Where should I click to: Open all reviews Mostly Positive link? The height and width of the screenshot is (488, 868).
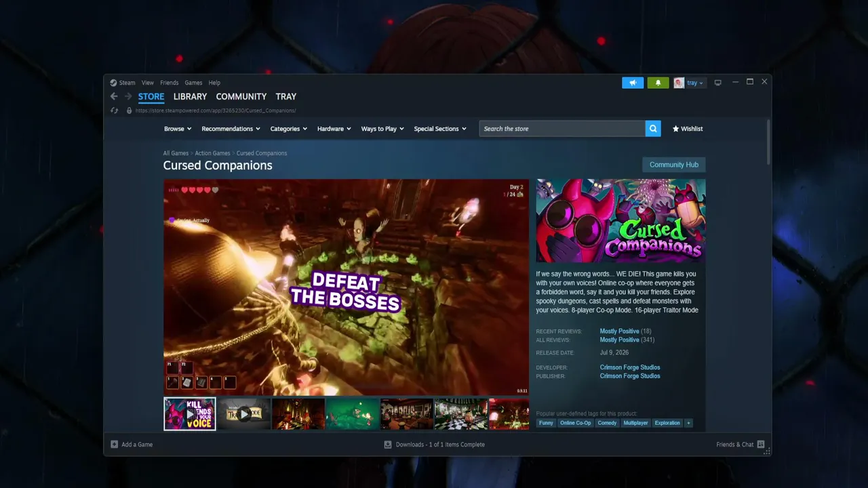pyautogui.click(x=620, y=340)
